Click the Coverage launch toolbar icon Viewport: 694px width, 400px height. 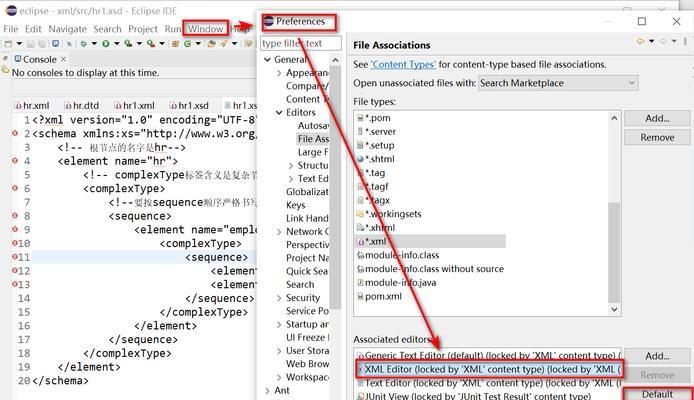128,44
